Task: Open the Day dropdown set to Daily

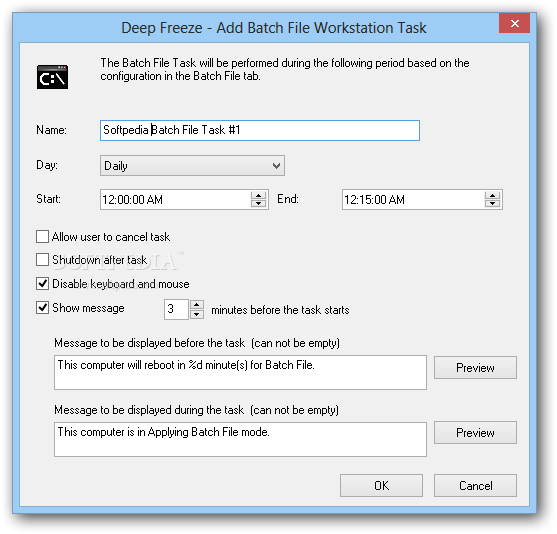Action: click(192, 166)
